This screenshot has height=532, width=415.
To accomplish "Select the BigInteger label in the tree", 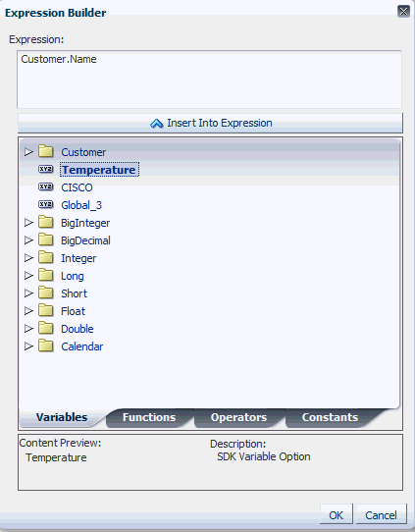I will [x=85, y=223].
